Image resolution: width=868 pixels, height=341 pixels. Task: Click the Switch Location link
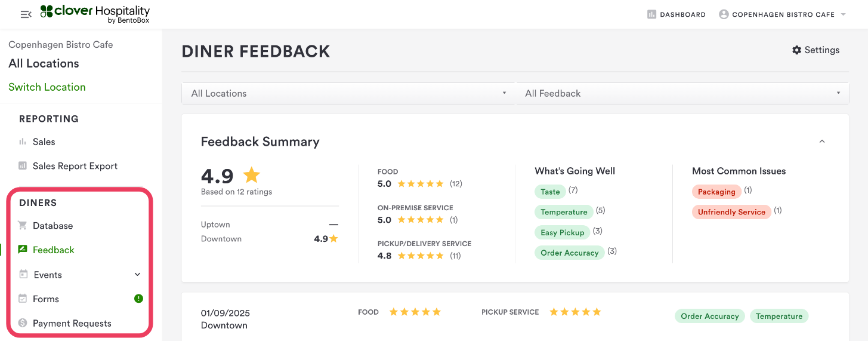pos(47,87)
